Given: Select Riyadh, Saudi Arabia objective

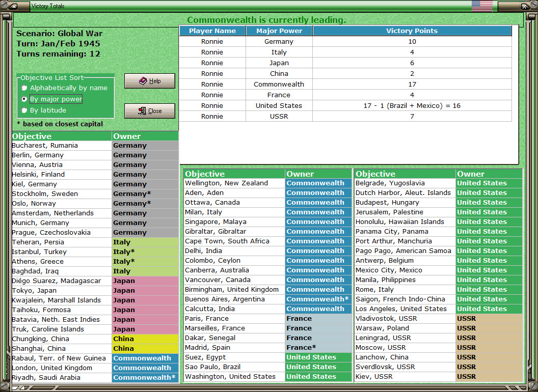Looking at the screenshot, I should [62, 378].
